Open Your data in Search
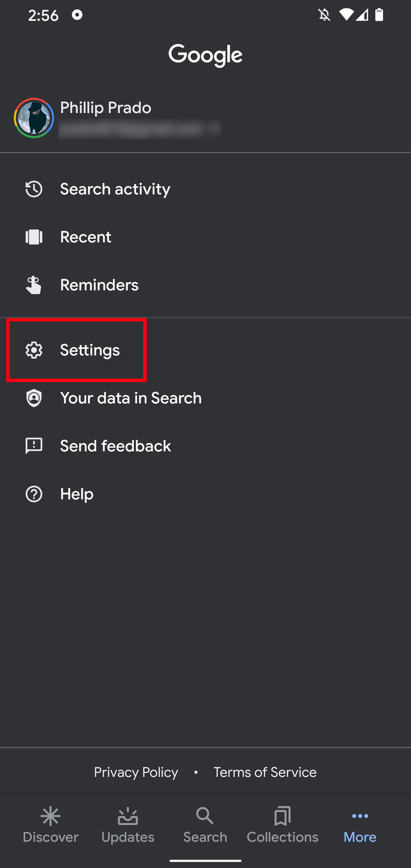This screenshot has width=411, height=868. 131,398
